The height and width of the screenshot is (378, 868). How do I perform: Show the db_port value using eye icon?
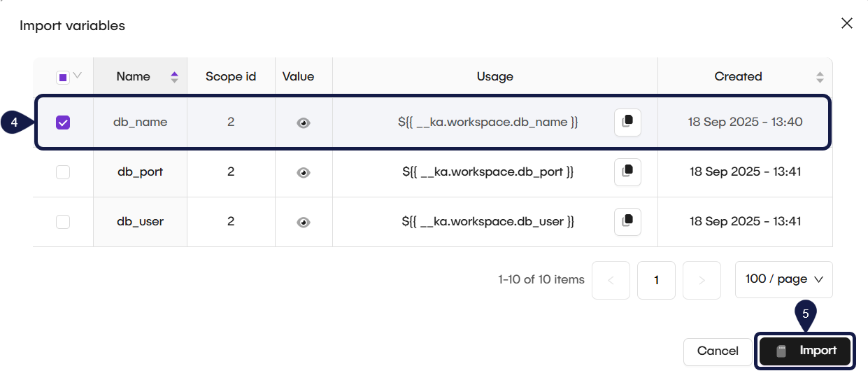coord(304,172)
